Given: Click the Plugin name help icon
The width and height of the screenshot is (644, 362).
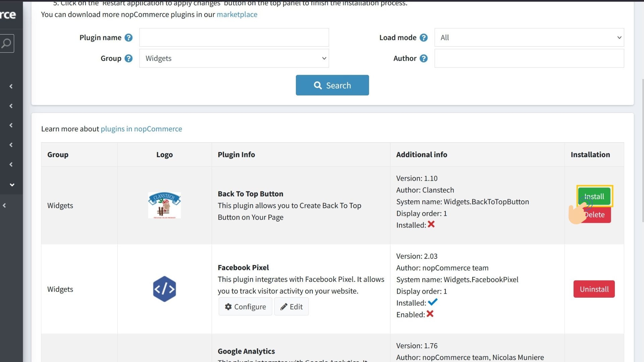Looking at the screenshot, I should click(128, 38).
